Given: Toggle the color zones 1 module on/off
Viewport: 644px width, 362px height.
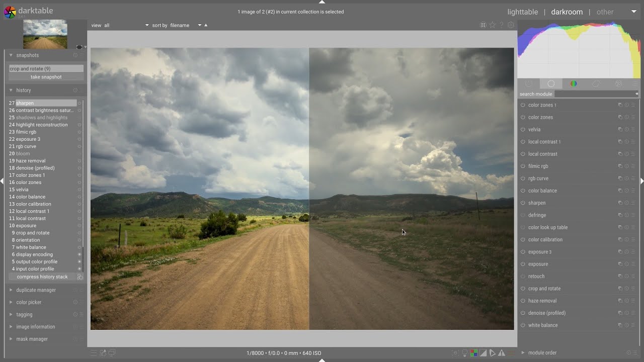Looking at the screenshot, I should (x=523, y=105).
